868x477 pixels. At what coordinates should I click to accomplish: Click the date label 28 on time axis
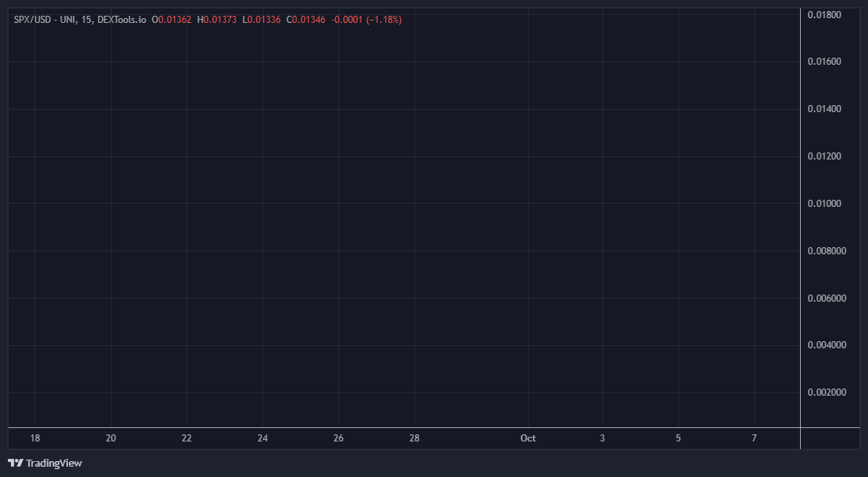point(414,438)
